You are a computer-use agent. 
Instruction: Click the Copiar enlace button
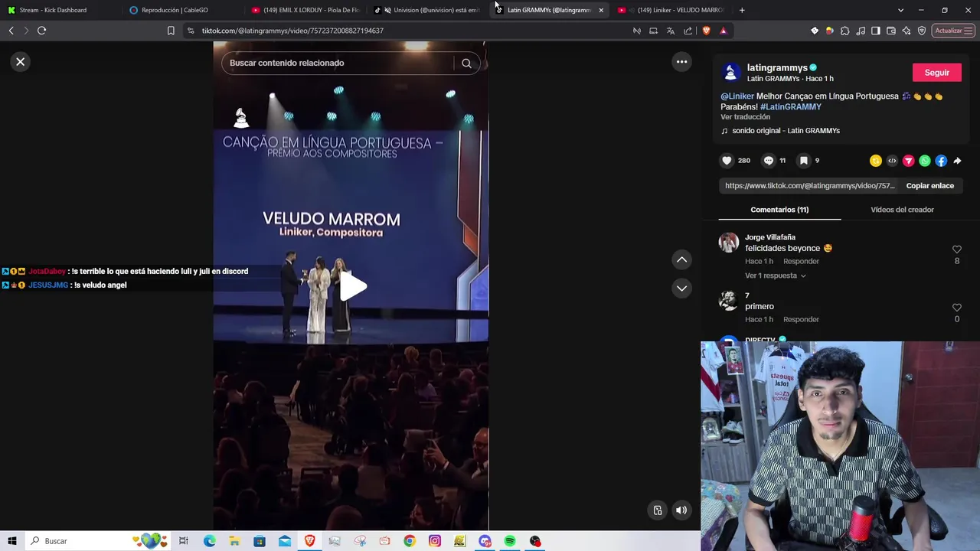tap(930, 186)
